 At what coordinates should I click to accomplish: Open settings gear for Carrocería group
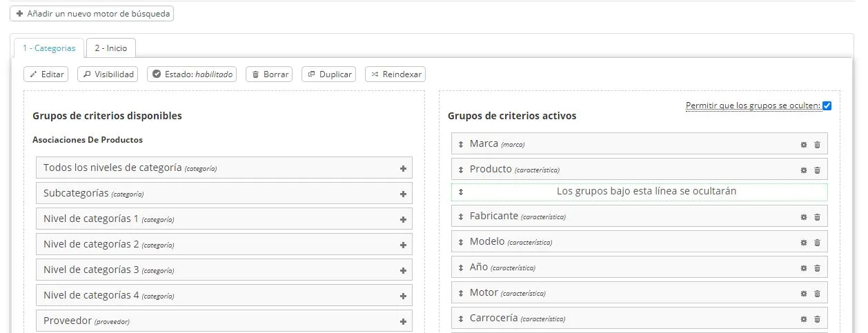click(803, 319)
